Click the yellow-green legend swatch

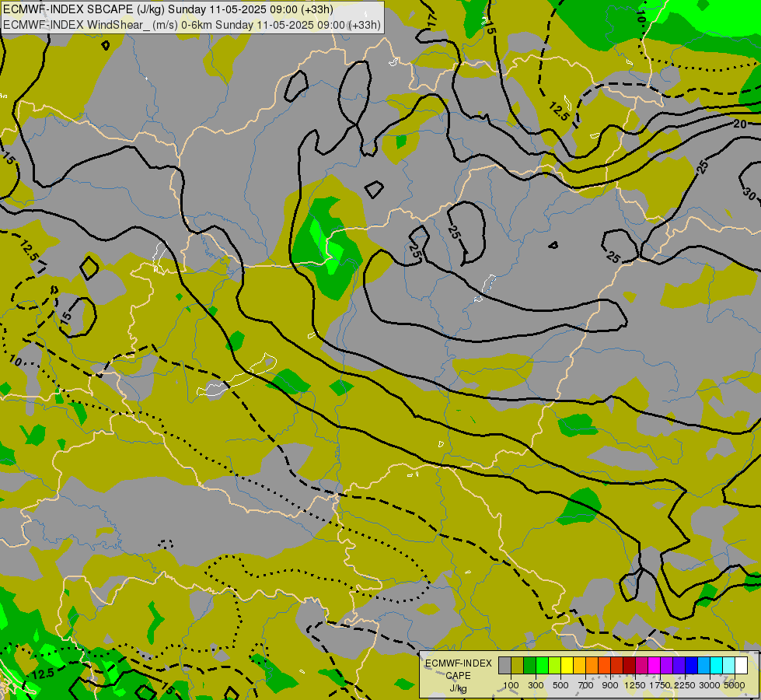pyautogui.click(x=554, y=665)
